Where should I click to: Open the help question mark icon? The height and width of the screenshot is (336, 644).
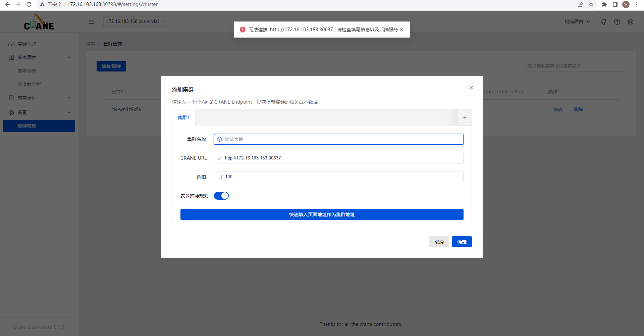coord(617,22)
